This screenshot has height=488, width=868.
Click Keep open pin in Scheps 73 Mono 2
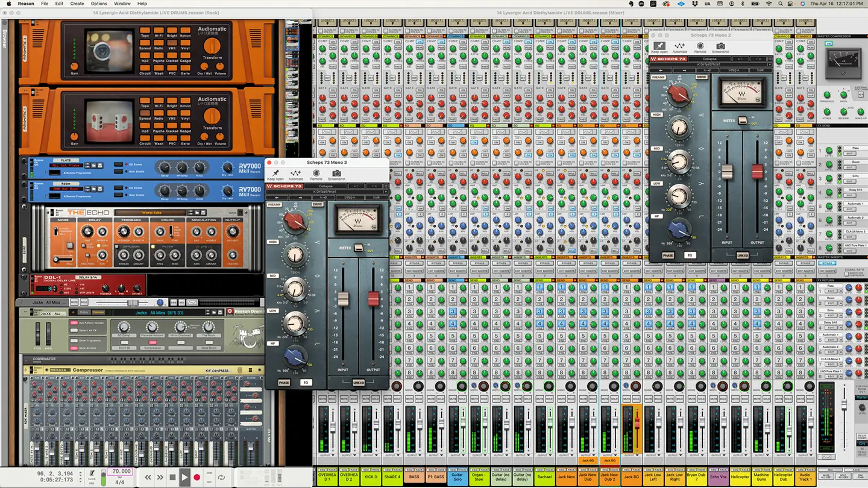pyautogui.click(x=659, y=46)
